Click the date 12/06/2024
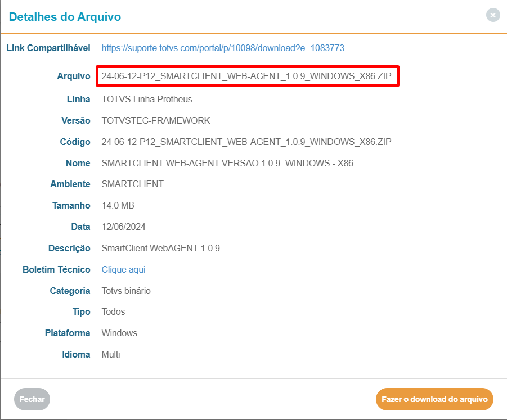This screenshot has width=507, height=420. pos(124,227)
